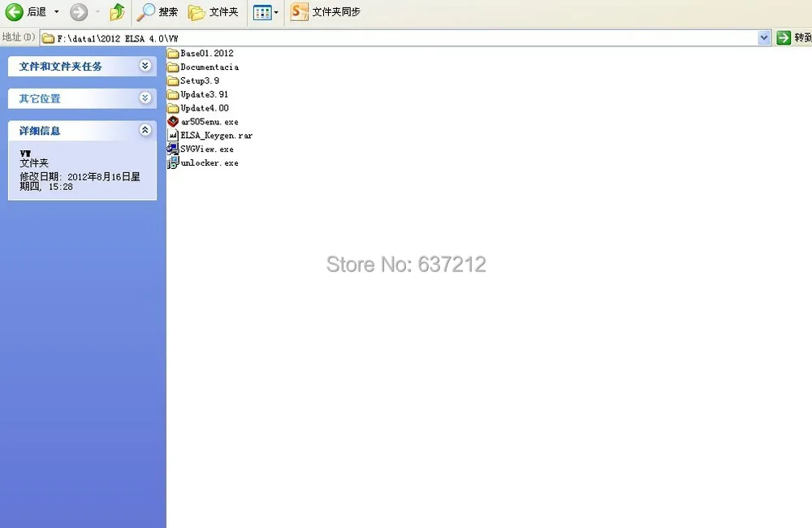Open the Search (搜索) magnifier tool
The height and width of the screenshot is (528, 812).
point(157,11)
